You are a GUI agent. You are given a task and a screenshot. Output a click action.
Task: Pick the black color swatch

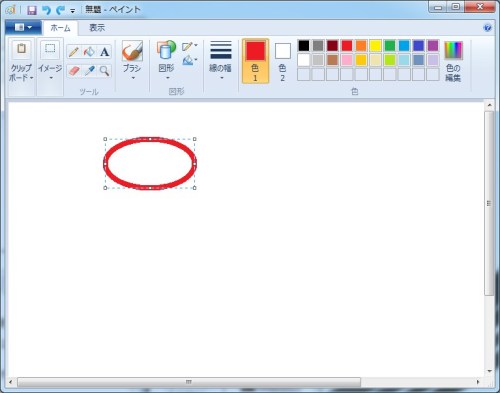pos(304,46)
